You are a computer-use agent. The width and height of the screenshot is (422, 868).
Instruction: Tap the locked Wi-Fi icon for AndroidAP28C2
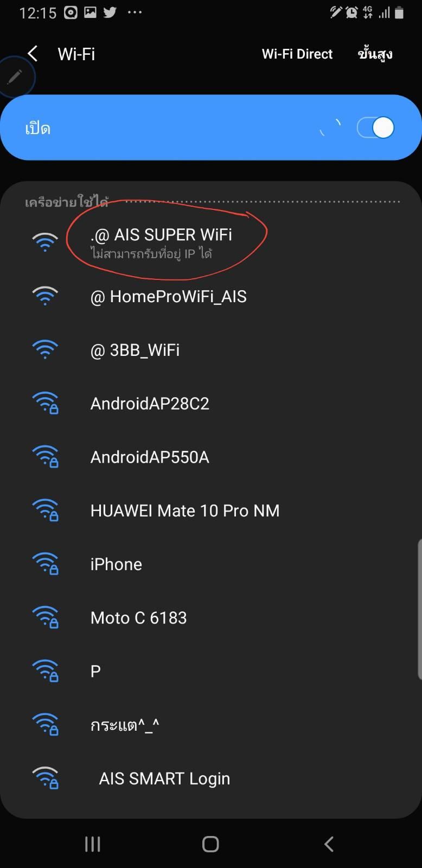46,403
